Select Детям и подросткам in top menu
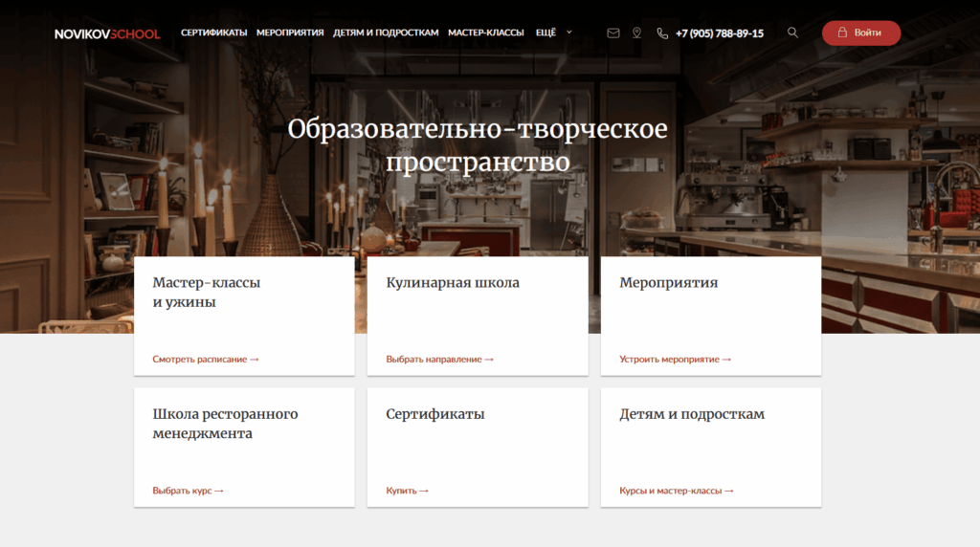Screen dimensions: 980x547 pyautogui.click(x=386, y=33)
